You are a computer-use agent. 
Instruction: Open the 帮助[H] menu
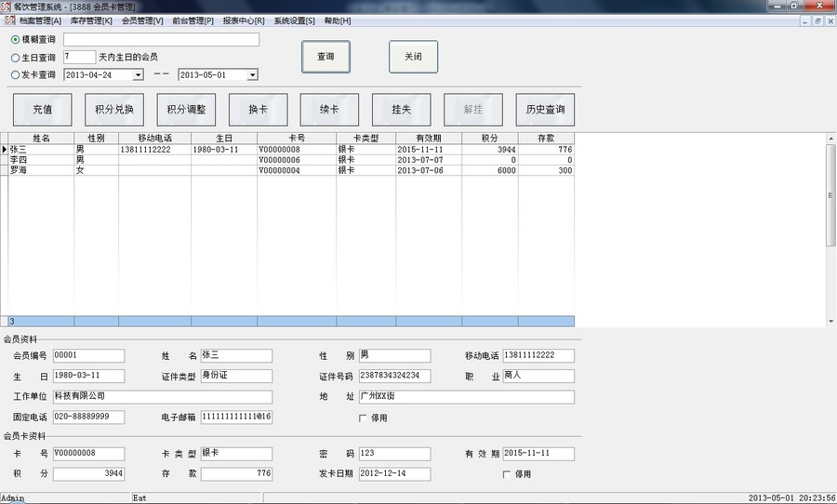click(x=338, y=20)
